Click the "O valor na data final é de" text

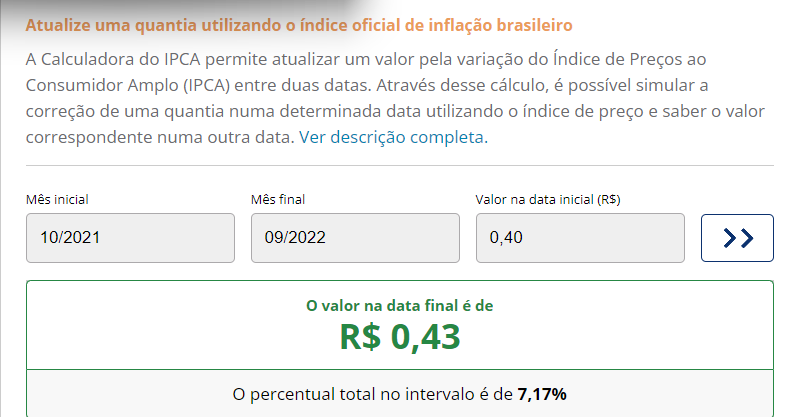399,306
